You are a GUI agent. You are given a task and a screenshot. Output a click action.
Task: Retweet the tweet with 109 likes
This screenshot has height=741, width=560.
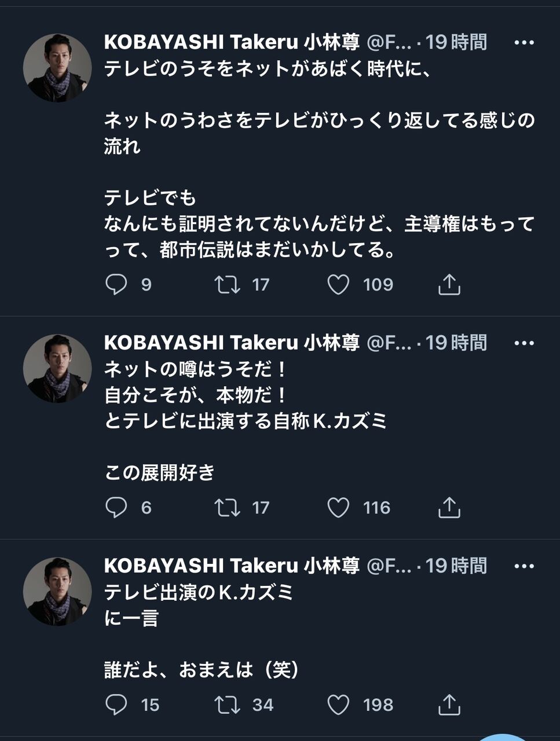pyautogui.click(x=228, y=284)
